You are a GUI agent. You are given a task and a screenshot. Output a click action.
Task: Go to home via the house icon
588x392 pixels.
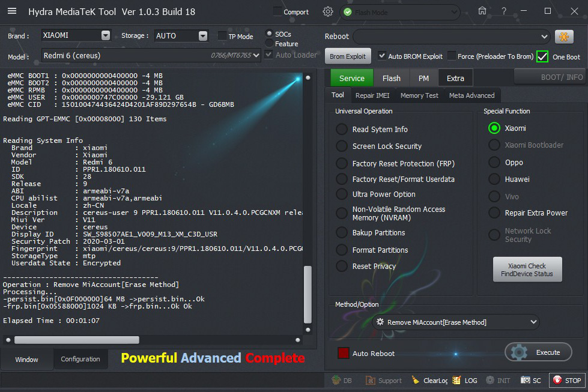point(482,11)
